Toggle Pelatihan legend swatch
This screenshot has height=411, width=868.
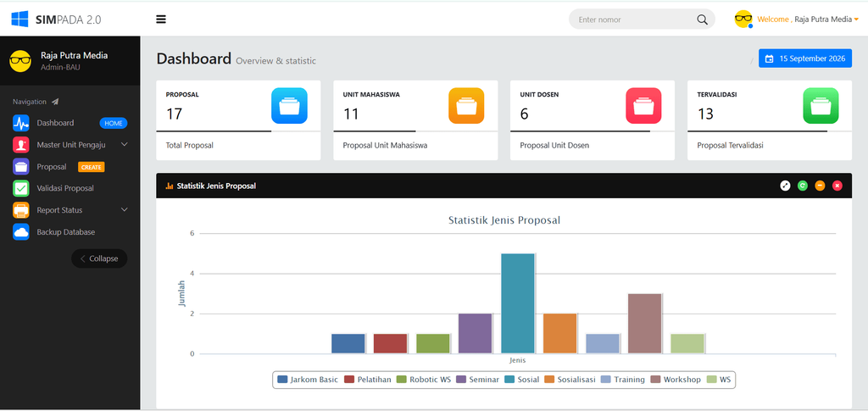point(349,380)
